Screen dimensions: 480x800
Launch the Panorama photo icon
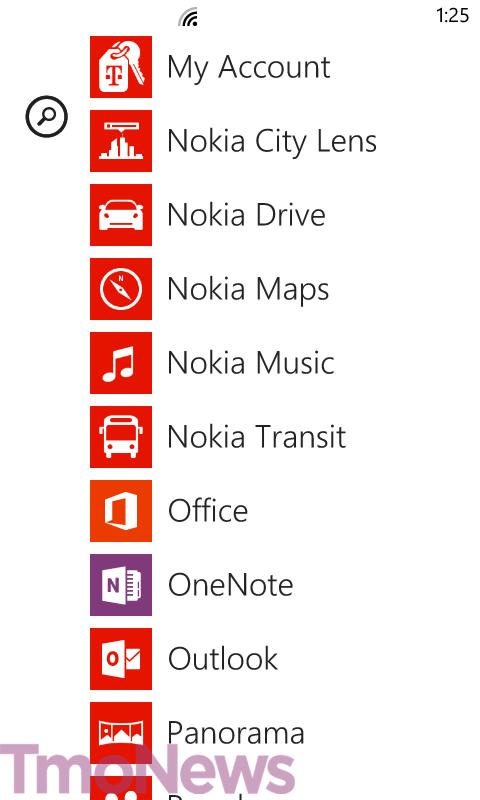point(121,733)
